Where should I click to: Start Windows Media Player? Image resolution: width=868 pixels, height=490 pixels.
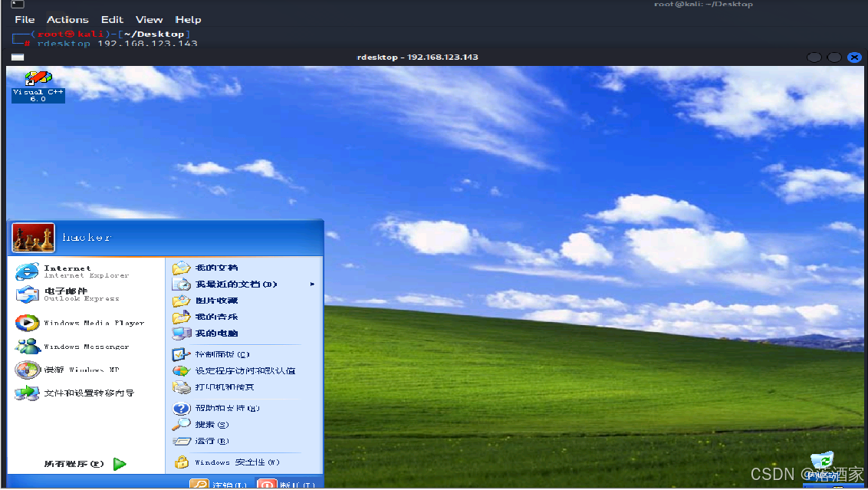(x=81, y=323)
